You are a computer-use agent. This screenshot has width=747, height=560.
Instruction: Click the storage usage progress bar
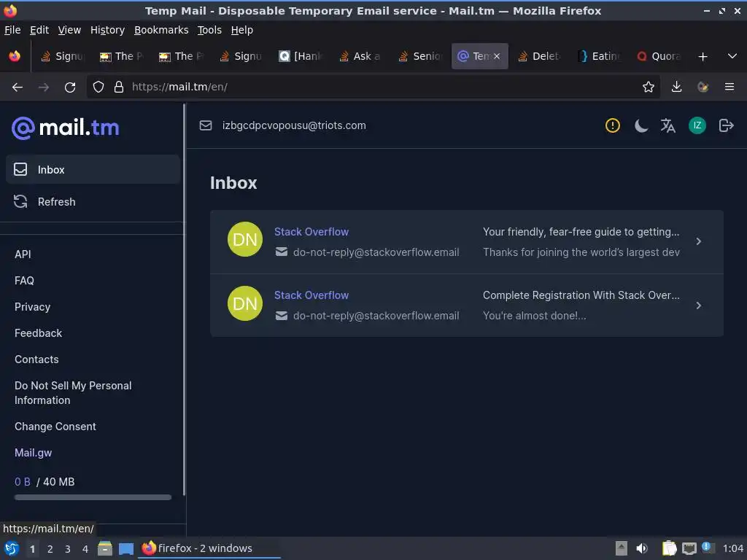tap(93, 497)
